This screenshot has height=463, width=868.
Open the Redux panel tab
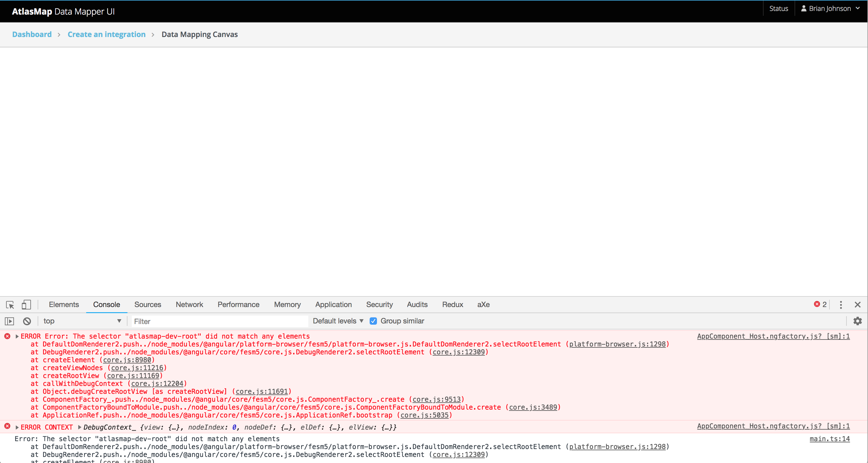[452, 304]
